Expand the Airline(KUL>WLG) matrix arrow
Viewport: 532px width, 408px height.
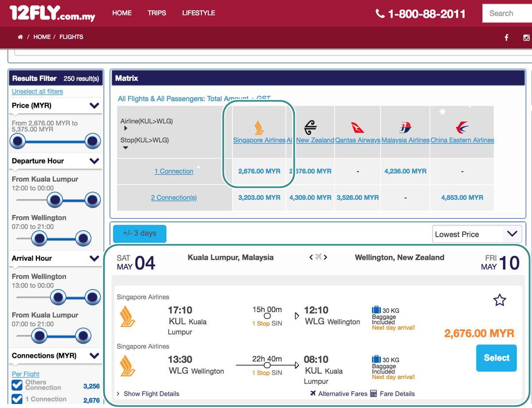click(x=126, y=128)
